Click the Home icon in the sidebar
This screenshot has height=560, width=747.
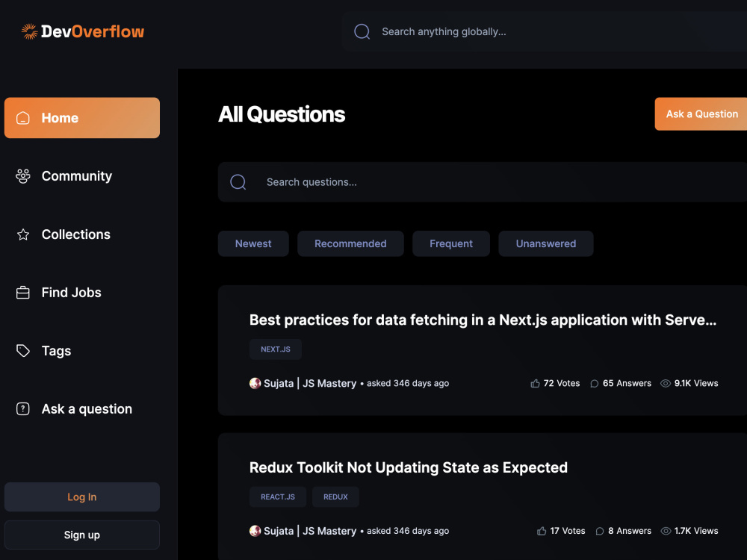coord(23,118)
